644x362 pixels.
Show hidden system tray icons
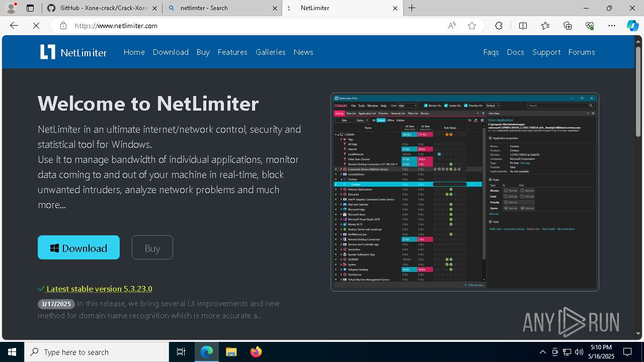click(x=542, y=352)
